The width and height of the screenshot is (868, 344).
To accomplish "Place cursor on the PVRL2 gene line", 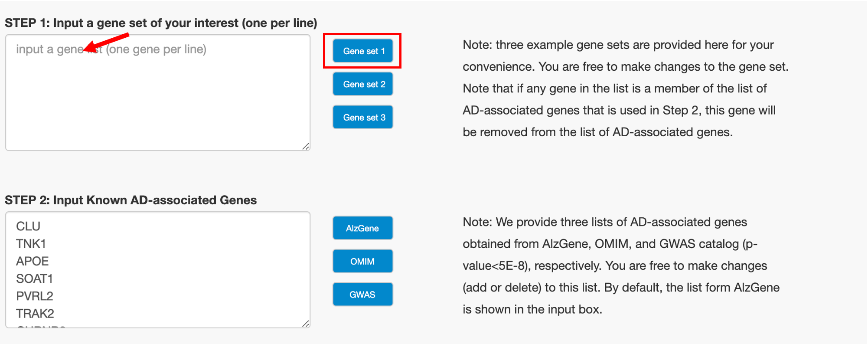I will (x=35, y=296).
